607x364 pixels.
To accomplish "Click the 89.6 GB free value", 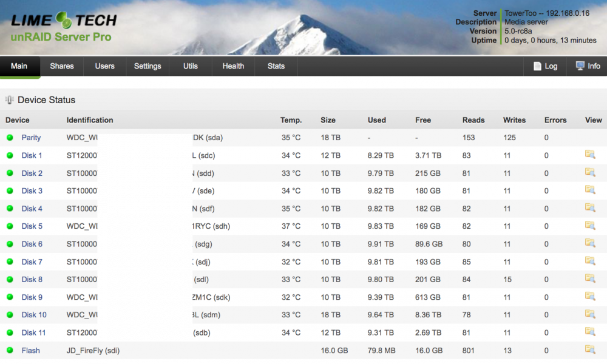I will tap(429, 244).
